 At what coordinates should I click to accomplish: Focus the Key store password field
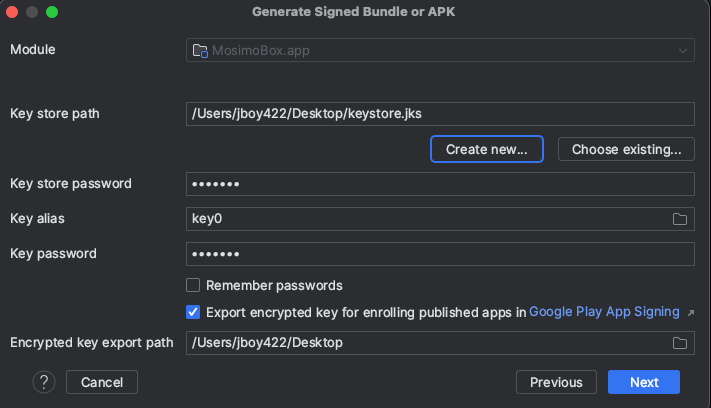click(440, 184)
